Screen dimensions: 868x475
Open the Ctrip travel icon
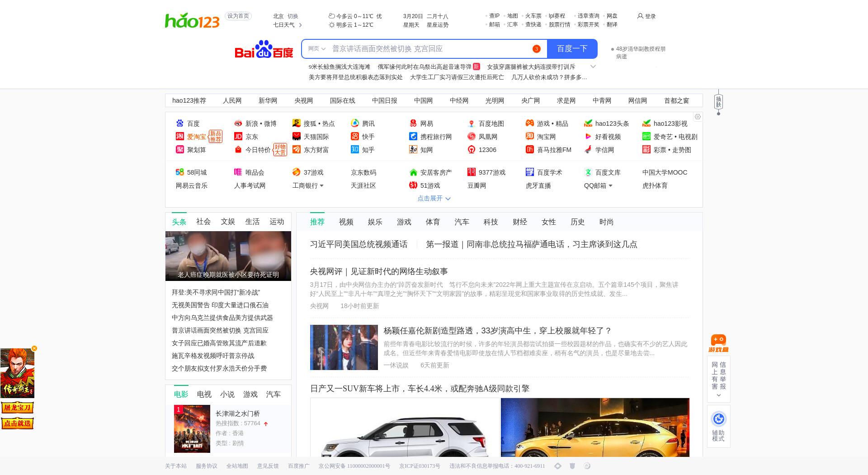(x=413, y=137)
